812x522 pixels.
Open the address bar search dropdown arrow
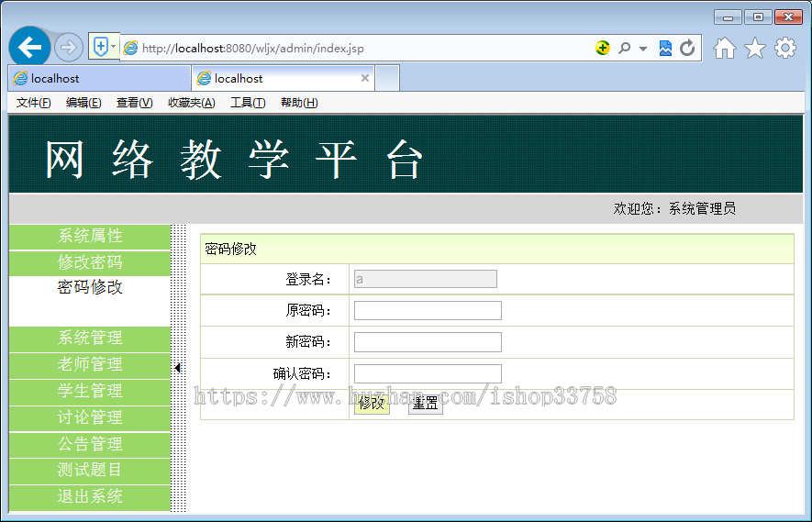point(643,49)
